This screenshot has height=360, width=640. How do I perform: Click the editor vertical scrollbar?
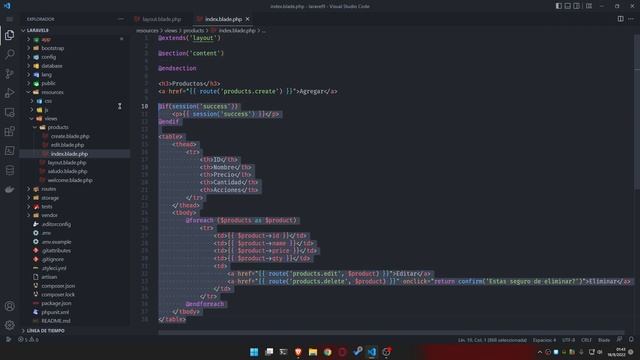coord(637,112)
